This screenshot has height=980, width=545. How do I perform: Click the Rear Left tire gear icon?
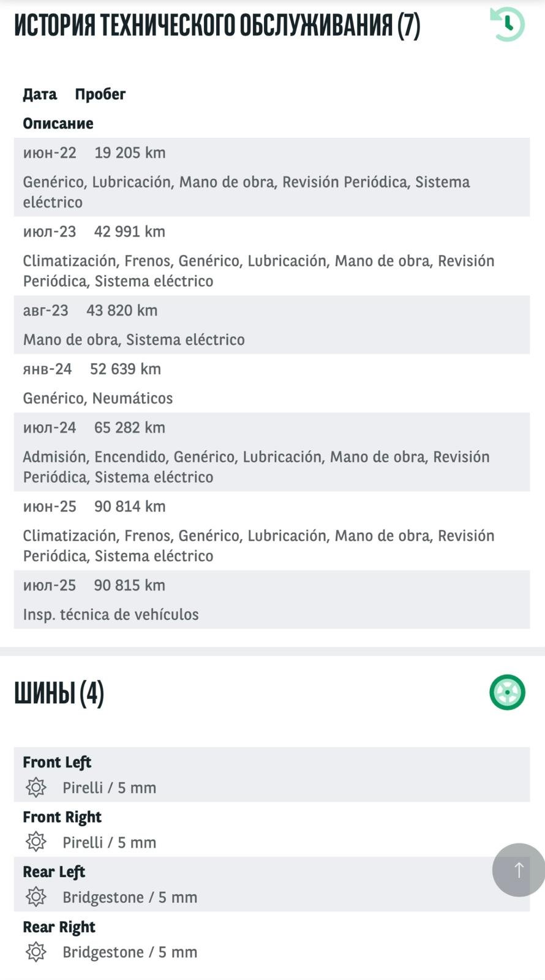[36, 897]
